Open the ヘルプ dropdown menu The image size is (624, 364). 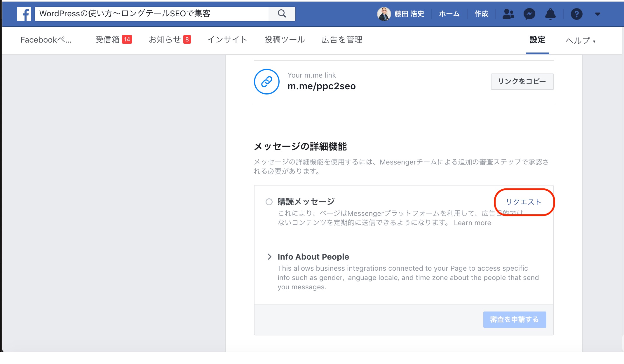click(x=580, y=40)
